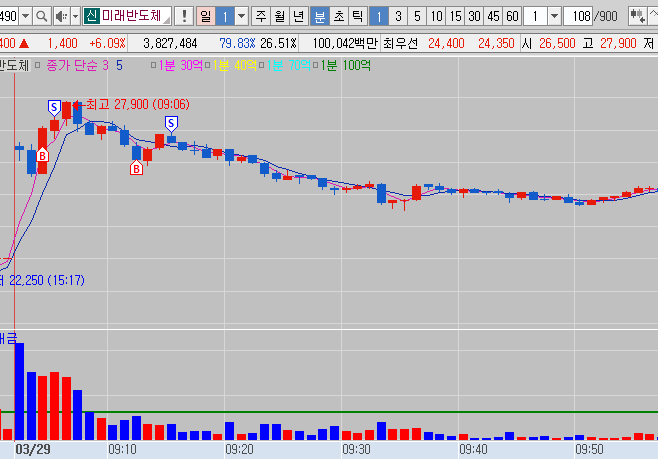658x460 pixels.
Task: Select the 30 minute interval button
Action: pyautogui.click(x=474, y=17)
